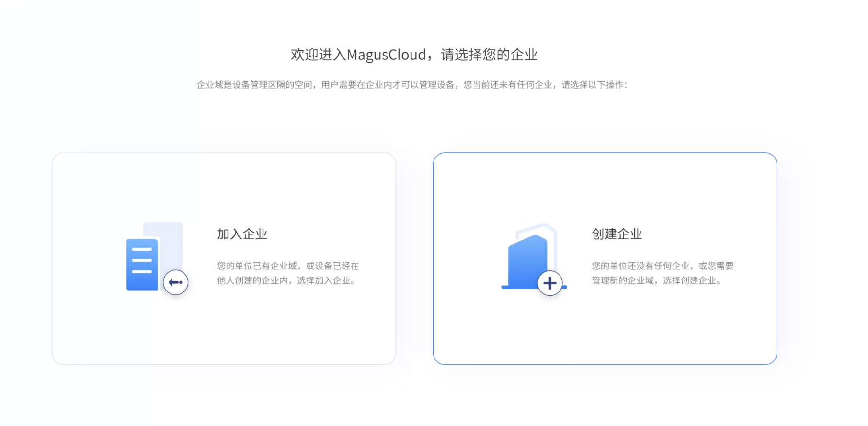Click the create enterprise building icon

(x=534, y=259)
